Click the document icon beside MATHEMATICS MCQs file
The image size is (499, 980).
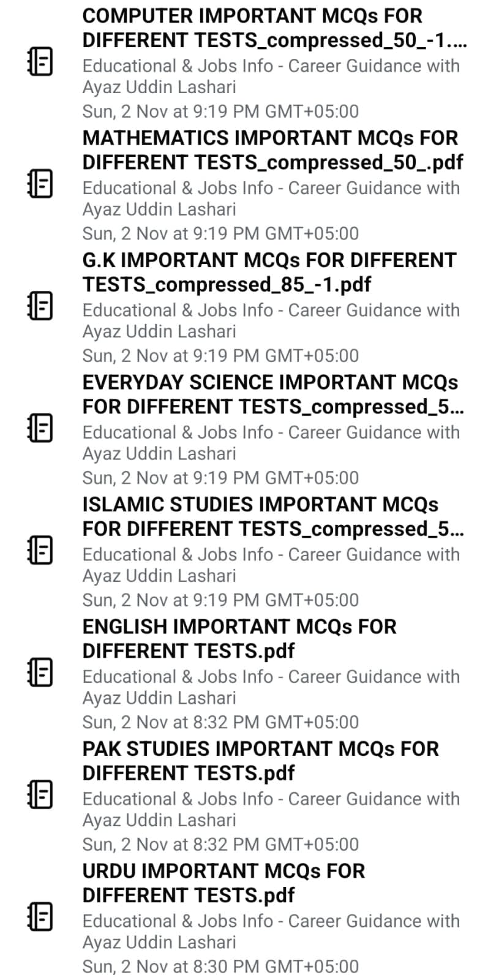click(x=40, y=184)
